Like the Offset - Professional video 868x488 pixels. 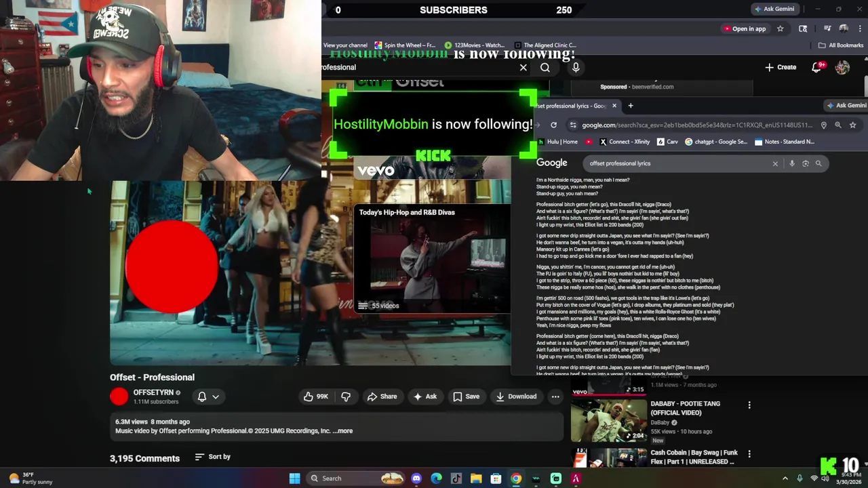click(315, 396)
